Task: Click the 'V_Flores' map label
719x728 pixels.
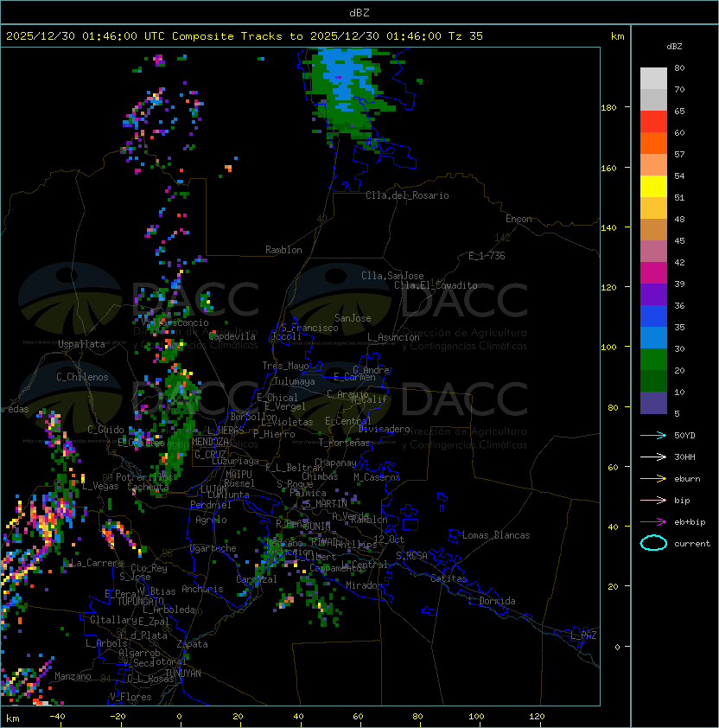Action: [130, 697]
